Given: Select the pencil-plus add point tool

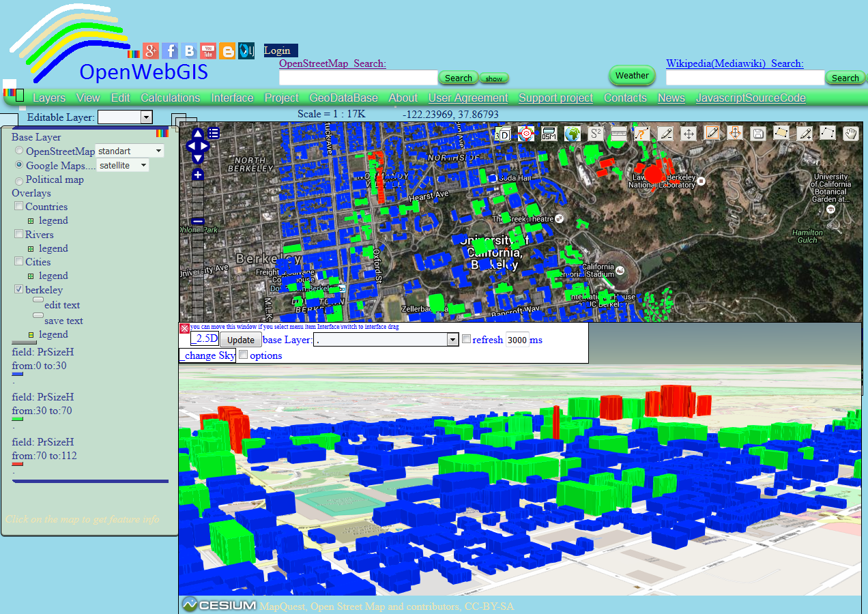Looking at the screenshot, I should click(805, 134).
